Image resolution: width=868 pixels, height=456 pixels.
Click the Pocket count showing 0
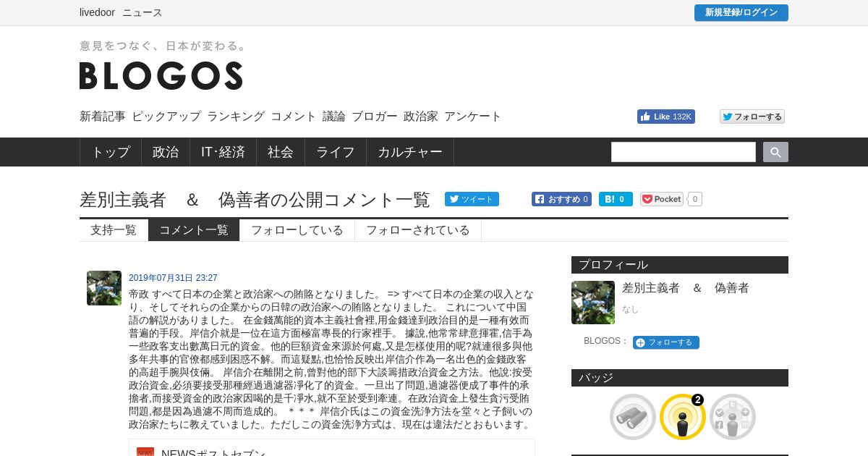694,199
